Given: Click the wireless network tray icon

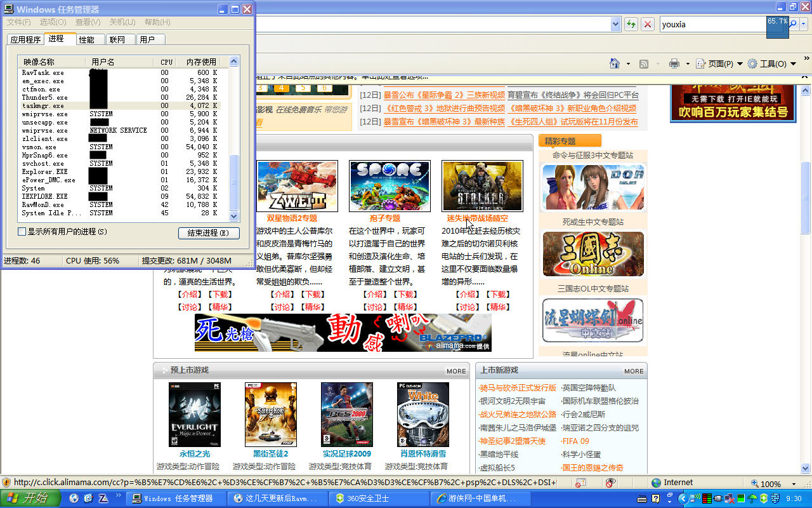Looking at the screenshot, I should pos(695,498).
